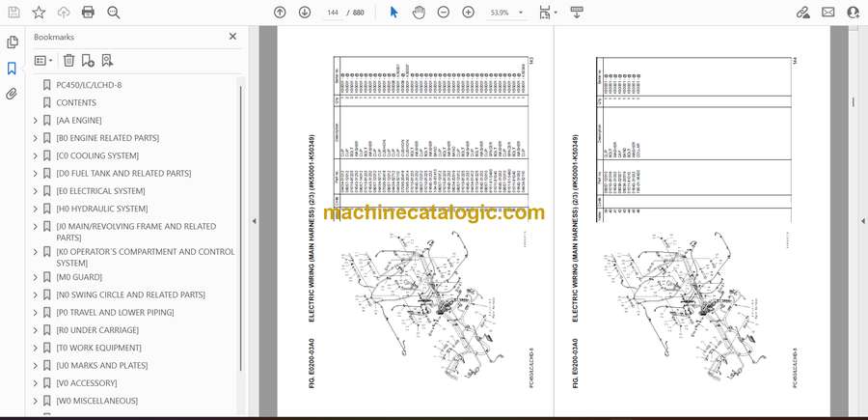Select the [E0 ELECTRICAL SYSTEM] bookmark text
Viewport: 868px width, 420px height.
click(x=100, y=191)
